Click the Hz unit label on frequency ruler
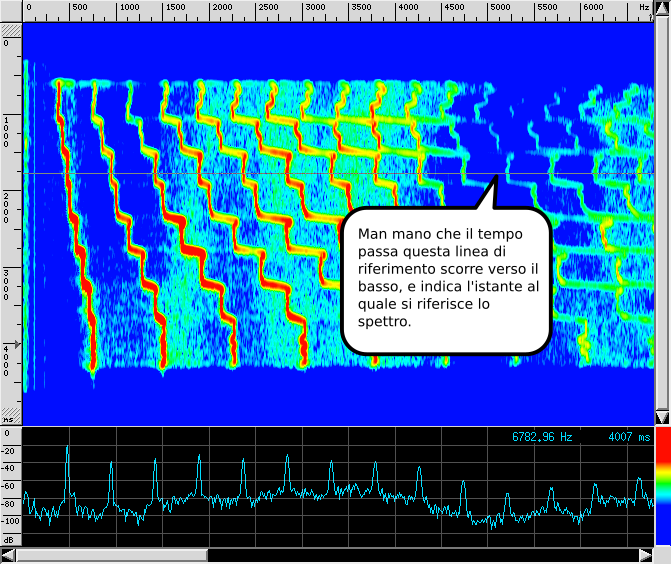The width and height of the screenshot is (671, 564). click(644, 8)
